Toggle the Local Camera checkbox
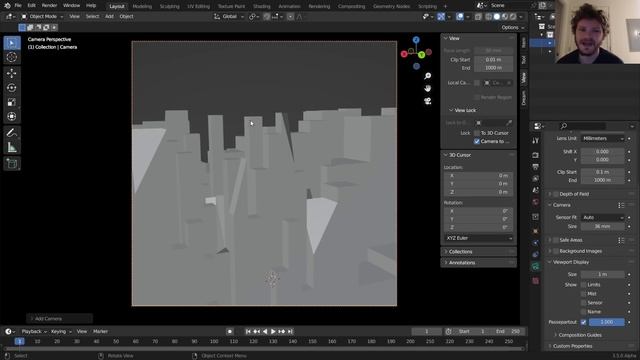The height and width of the screenshot is (360, 640). [x=477, y=83]
